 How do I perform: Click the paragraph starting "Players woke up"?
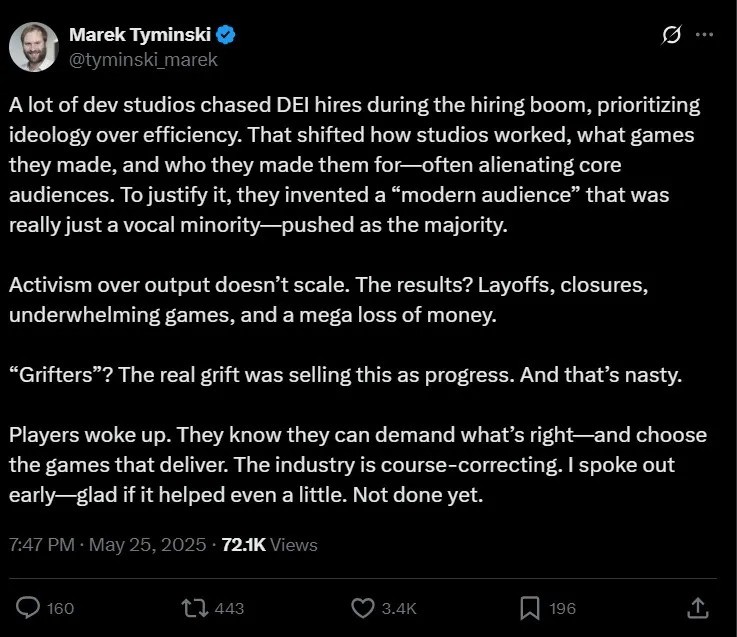[357, 465]
